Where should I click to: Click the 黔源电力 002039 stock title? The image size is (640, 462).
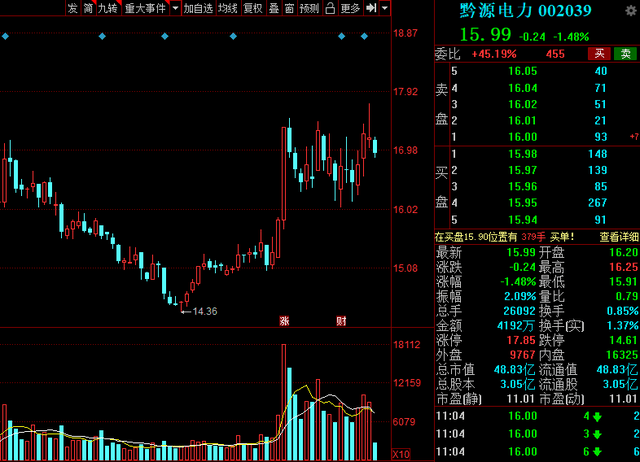(x=525, y=11)
